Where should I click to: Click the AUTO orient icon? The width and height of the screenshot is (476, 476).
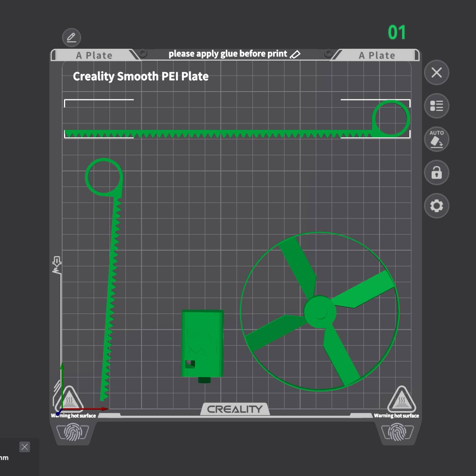pos(437,139)
